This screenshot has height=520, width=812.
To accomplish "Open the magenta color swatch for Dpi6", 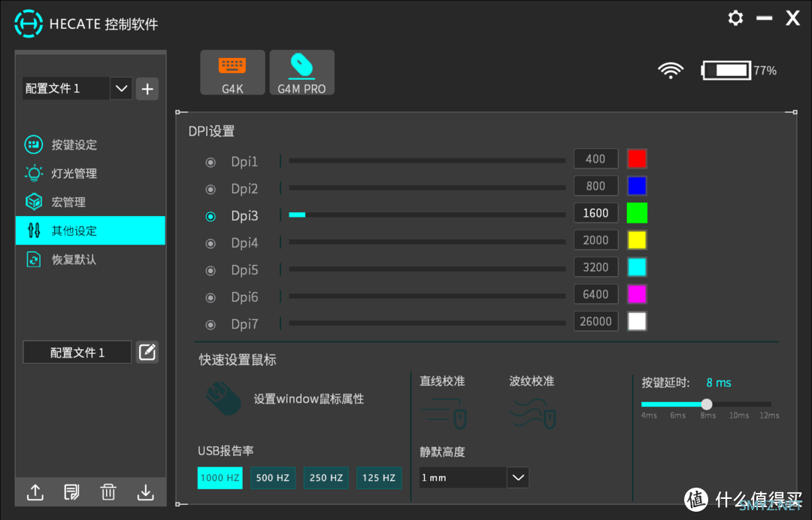I will click(637, 294).
